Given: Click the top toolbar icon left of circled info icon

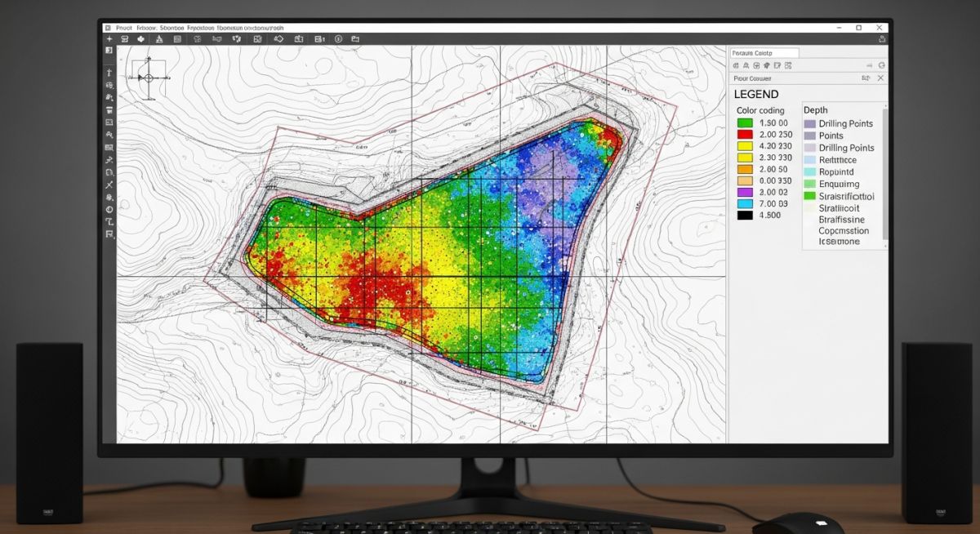Looking at the screenshot, I should [x=320, y=39].
